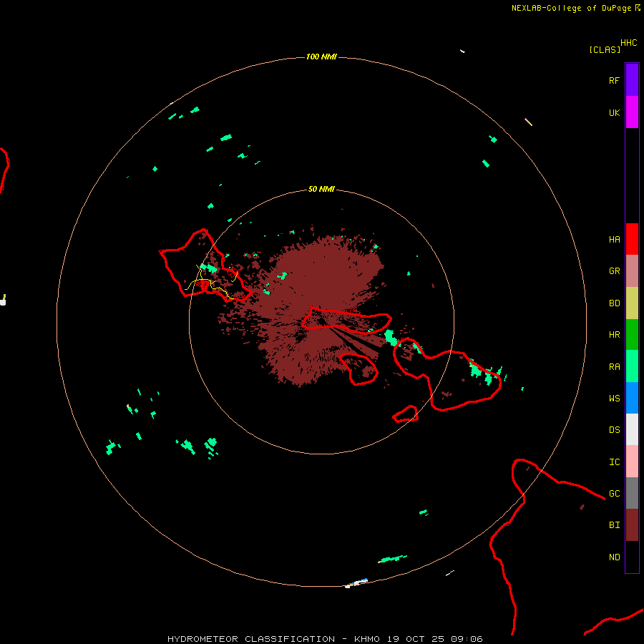Click the 100 NMI range ring label
Image resolution: width=644 pixels, height=644 pixels.
[321, 57]
